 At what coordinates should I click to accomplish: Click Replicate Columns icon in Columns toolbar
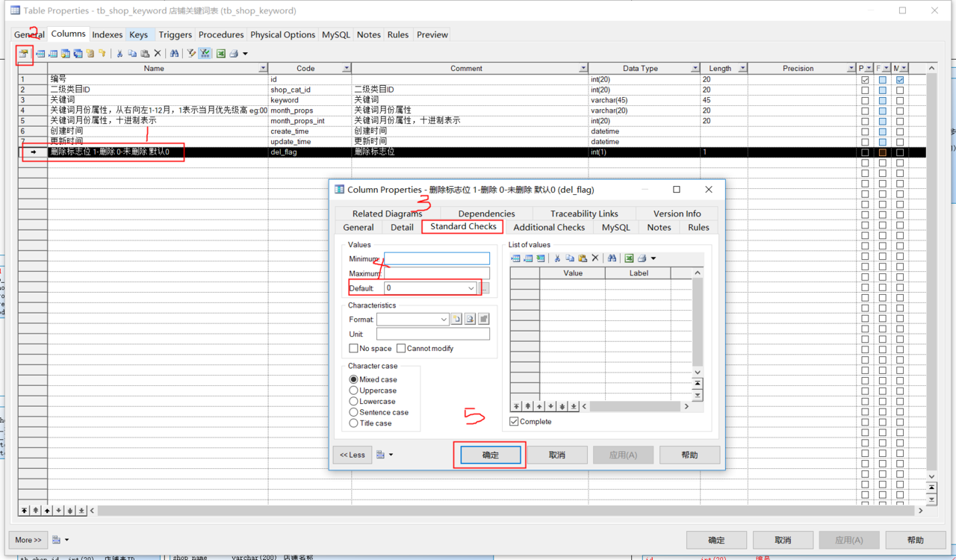[x=78, y=54]
